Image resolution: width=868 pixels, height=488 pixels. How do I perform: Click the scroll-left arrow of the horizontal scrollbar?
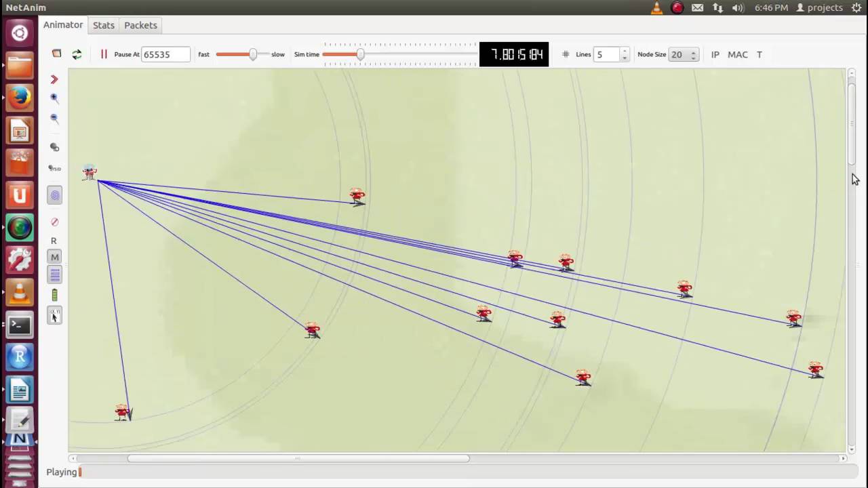[73, 458]
